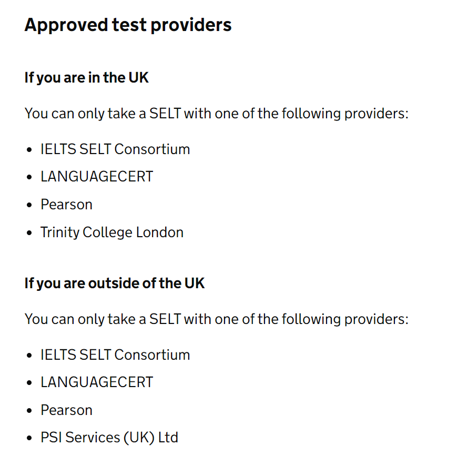
Task: Select the PSI Services (UK) Ltd list item
Action: pyautogui.click(x=109, y=438)
